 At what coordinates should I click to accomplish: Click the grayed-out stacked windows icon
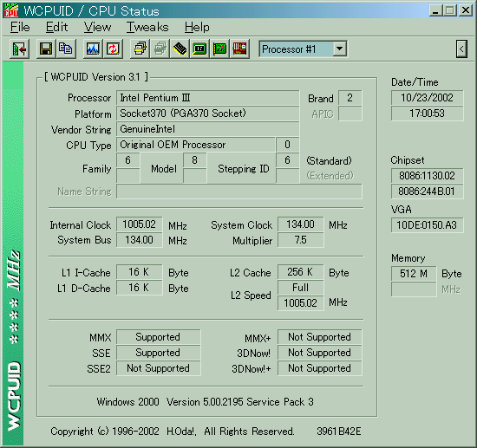(x=160, y=49)
